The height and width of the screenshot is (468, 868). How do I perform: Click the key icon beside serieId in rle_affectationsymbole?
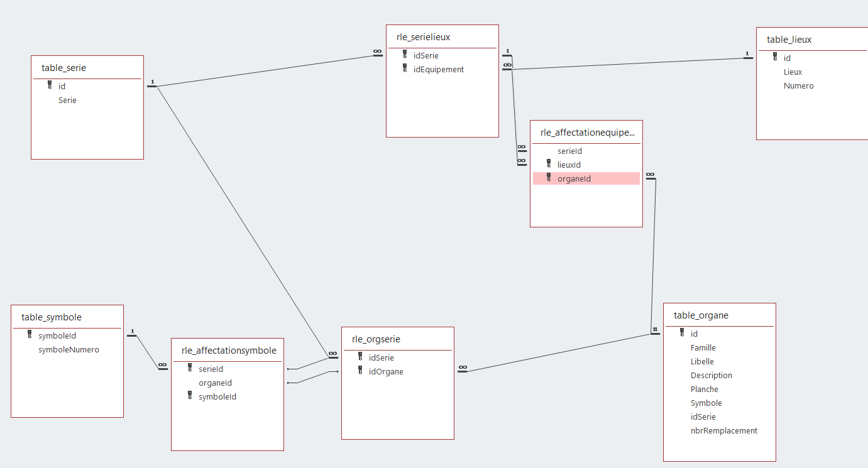click(x=190, y=368)
